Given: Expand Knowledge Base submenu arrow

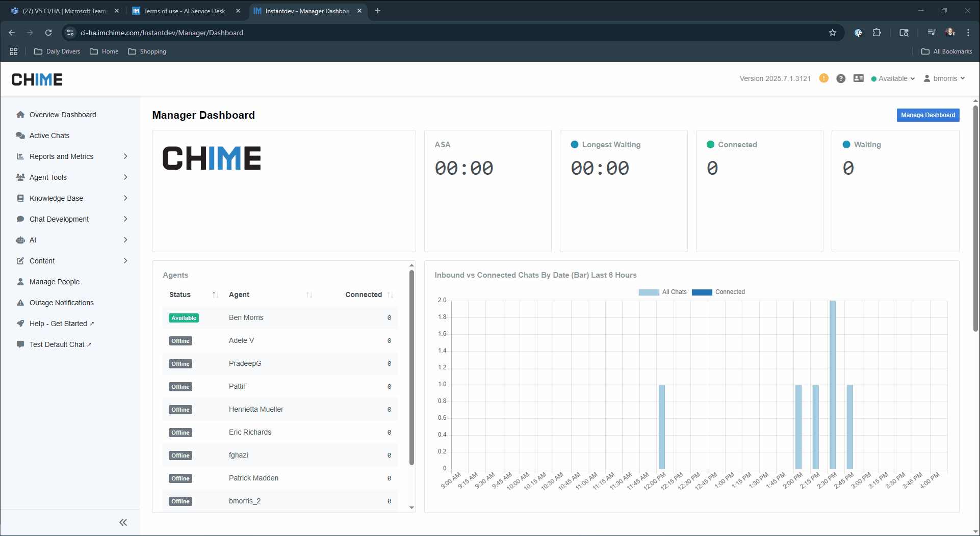Looking at the screenshot, I should coord(125,198).
